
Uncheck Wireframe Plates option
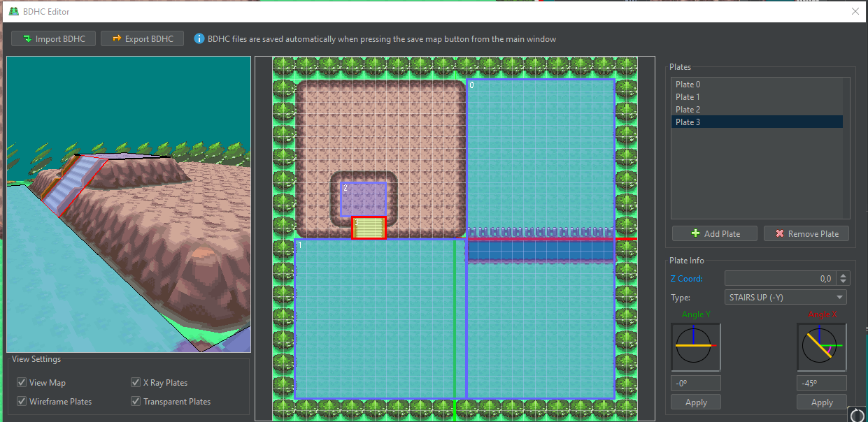point(22,402)
